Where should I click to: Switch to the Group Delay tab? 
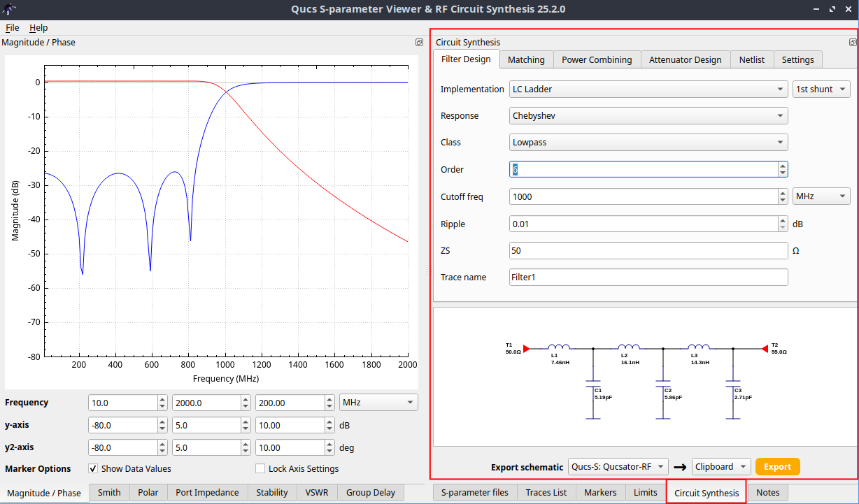pos(371,492)
